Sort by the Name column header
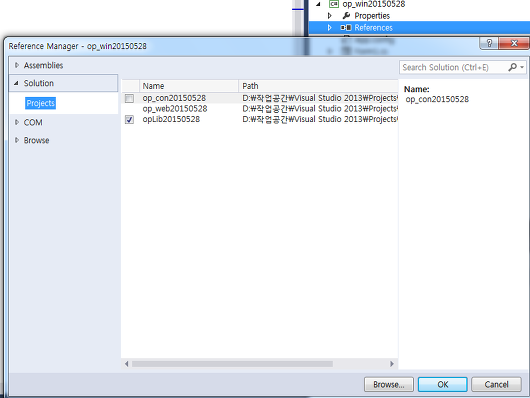 pyautogui.click(x=189, y=86)
